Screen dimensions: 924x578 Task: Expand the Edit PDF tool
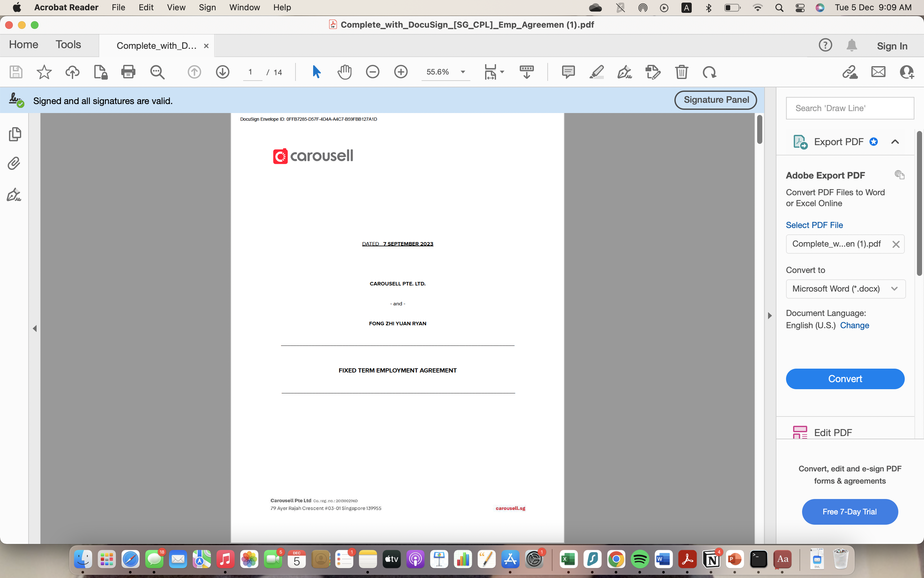[x=833, y=432]
